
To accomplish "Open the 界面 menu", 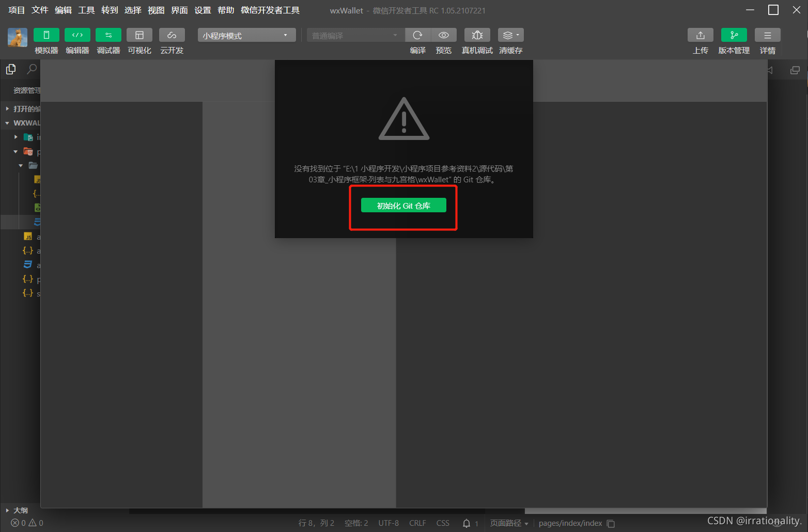I will [179, 10].
